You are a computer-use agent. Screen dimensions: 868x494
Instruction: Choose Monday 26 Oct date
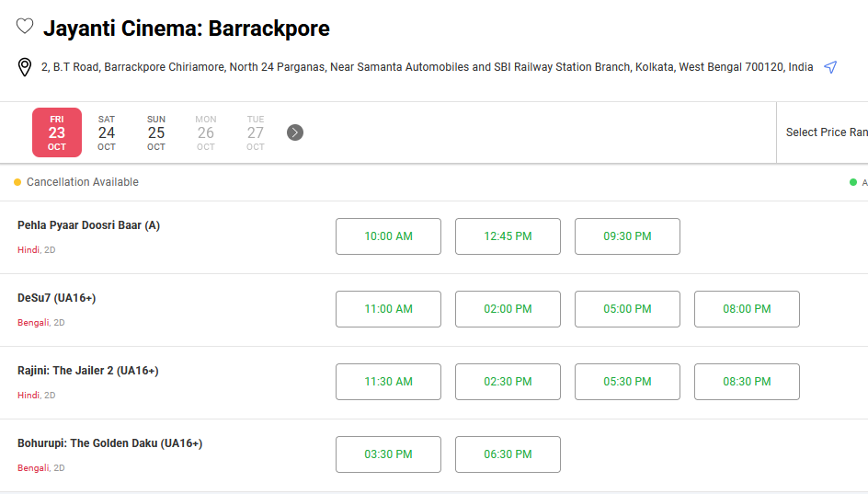(205, 132)
